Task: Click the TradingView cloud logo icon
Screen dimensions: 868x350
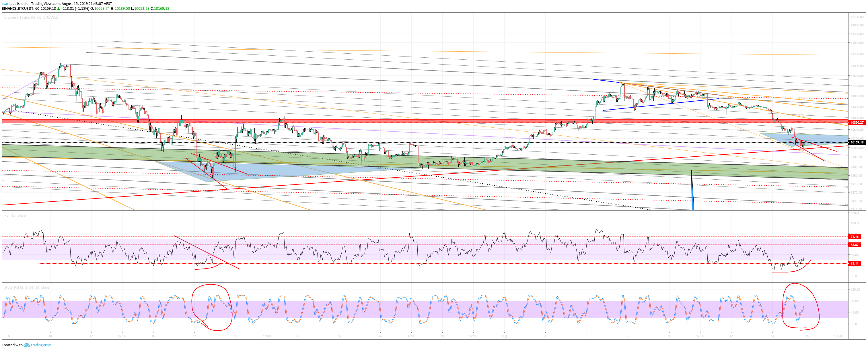Action: click(27, 345)
